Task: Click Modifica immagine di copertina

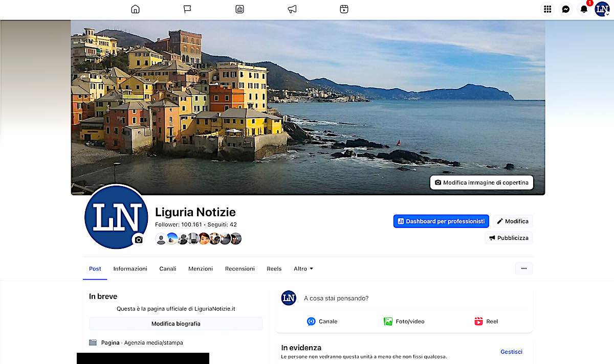Action: pos(481,183)
